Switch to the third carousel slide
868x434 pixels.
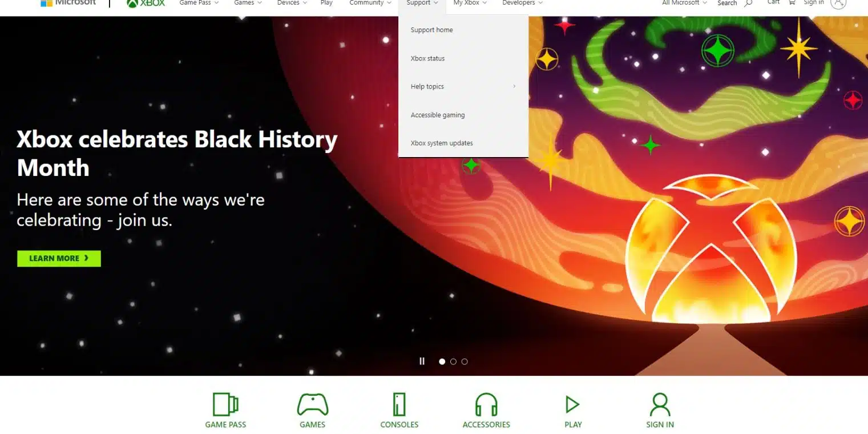pos(465,361)
